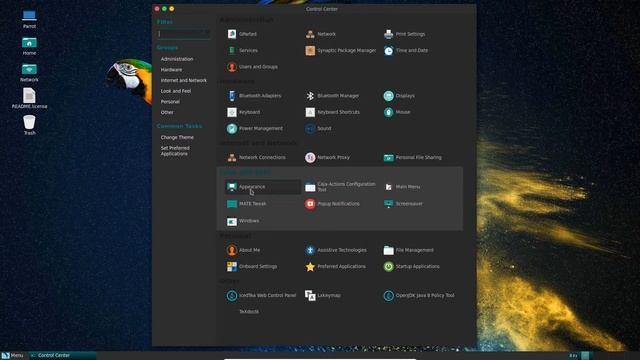Open Mouse preferences

point(397,112)
